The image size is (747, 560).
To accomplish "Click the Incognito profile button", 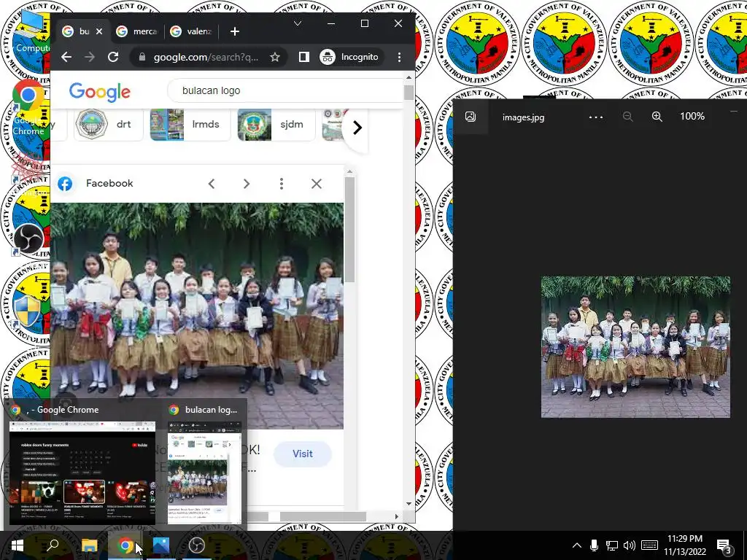I will [350, 57].
